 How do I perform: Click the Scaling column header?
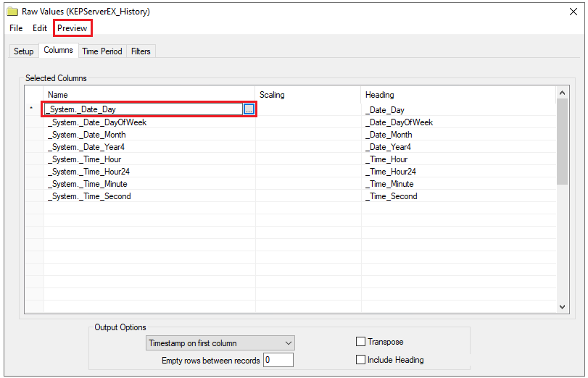click(x=308, y=95)
